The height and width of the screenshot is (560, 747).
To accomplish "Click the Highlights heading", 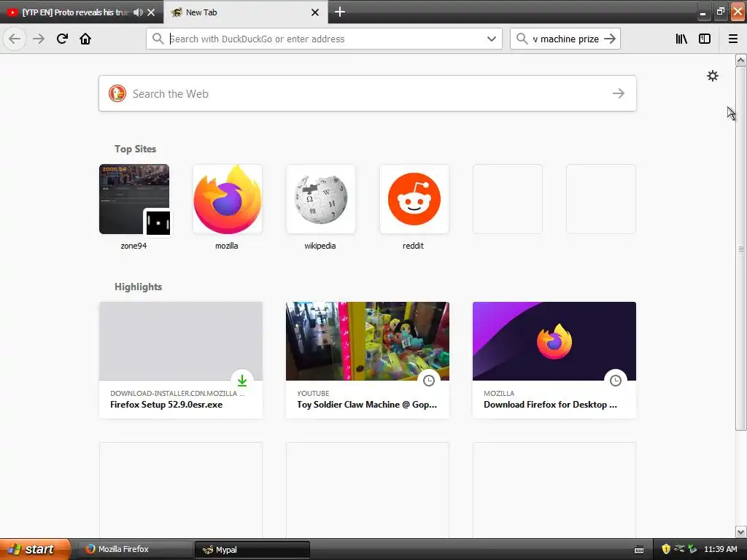I will (x=138, y=287).
